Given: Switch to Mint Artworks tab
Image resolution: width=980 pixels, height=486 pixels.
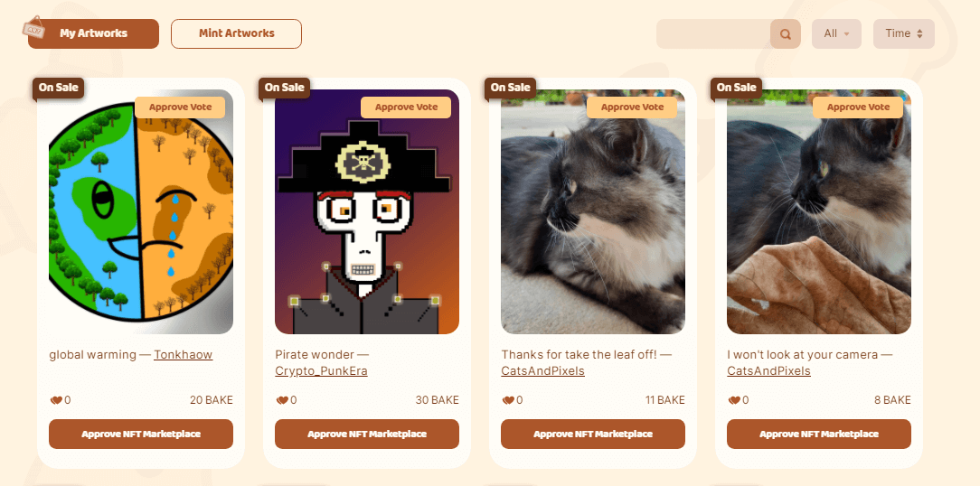Looking at the screenshot, I should pos(236,33).
